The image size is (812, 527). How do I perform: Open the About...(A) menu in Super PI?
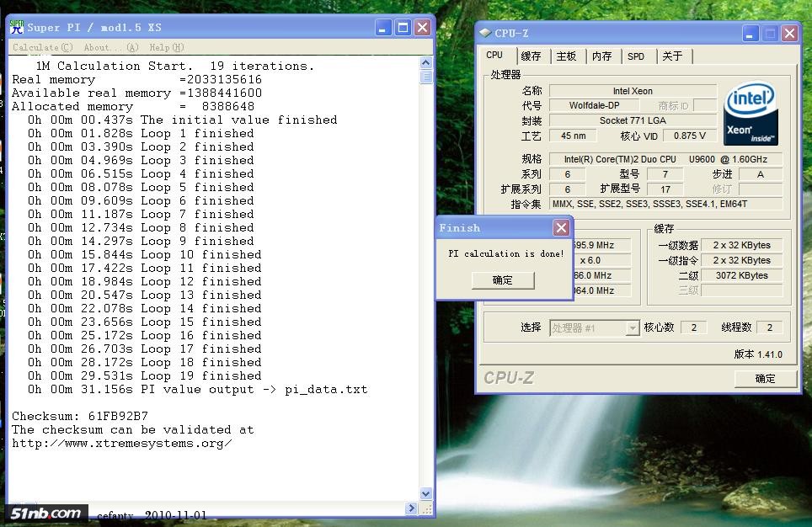[111, 48]
